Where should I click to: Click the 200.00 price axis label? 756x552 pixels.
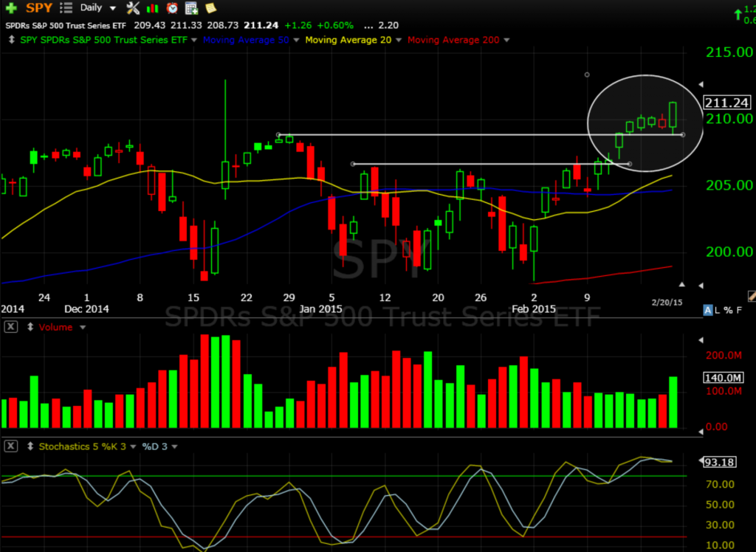click(729, 252)
